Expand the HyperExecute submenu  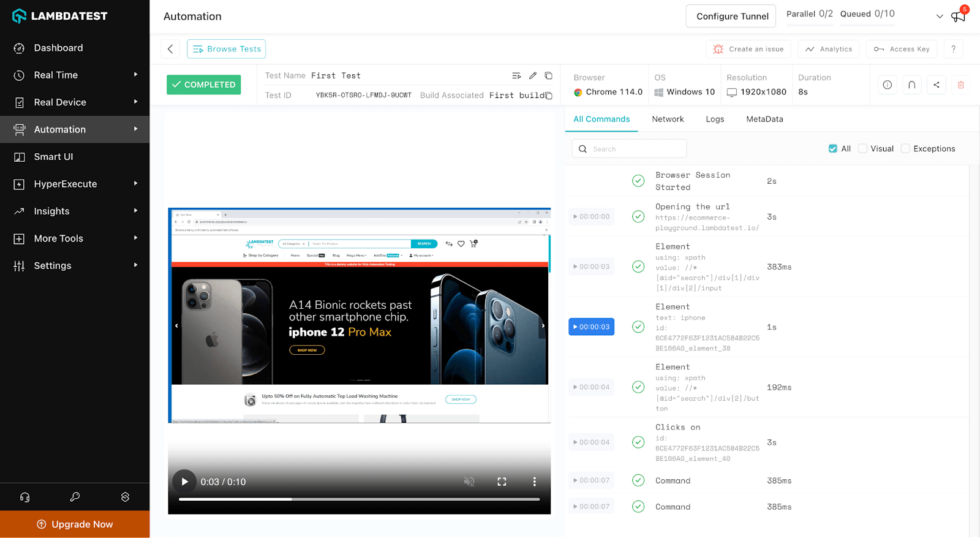pos(136,184)
